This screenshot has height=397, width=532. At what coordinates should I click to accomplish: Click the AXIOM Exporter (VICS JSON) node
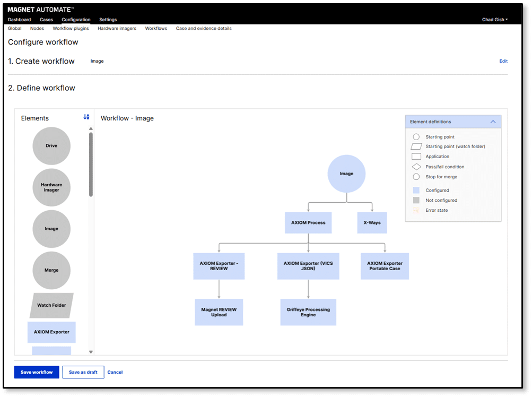(308, 266)
